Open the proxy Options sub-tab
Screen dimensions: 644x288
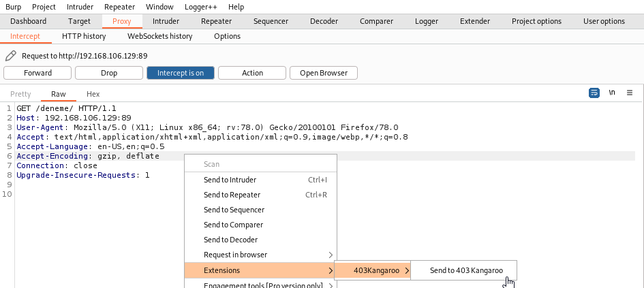(x=227, y=36)
